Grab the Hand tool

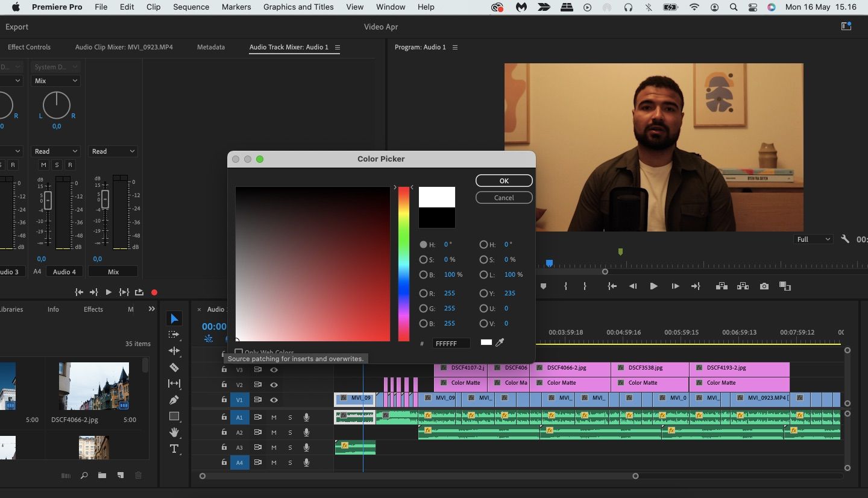(x=174, y=432)
